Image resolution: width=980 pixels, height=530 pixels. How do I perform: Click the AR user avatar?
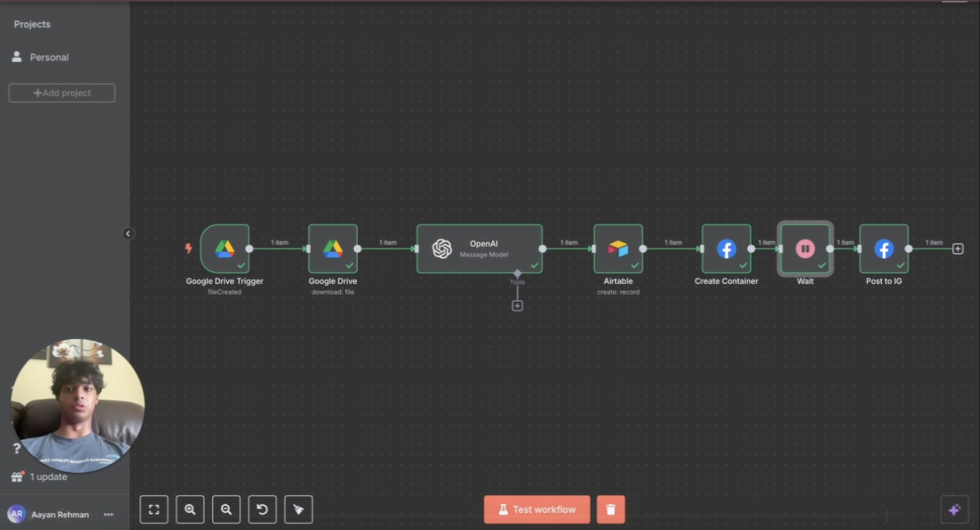pos(17,514)
